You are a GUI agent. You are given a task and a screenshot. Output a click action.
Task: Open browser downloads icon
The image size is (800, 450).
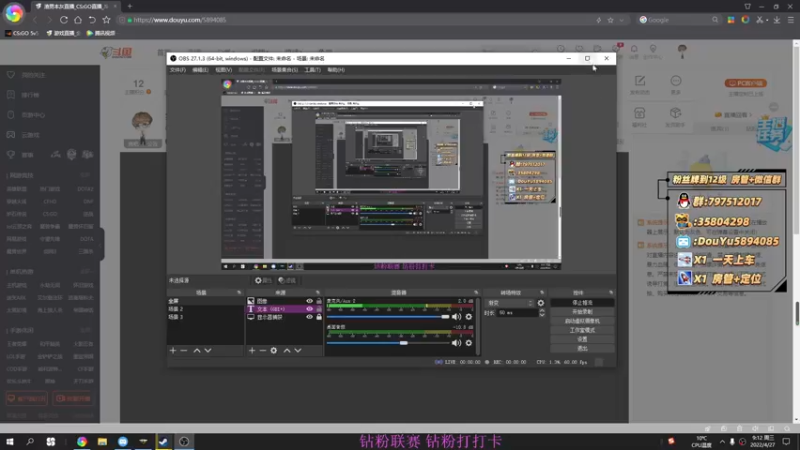point(777,20)
